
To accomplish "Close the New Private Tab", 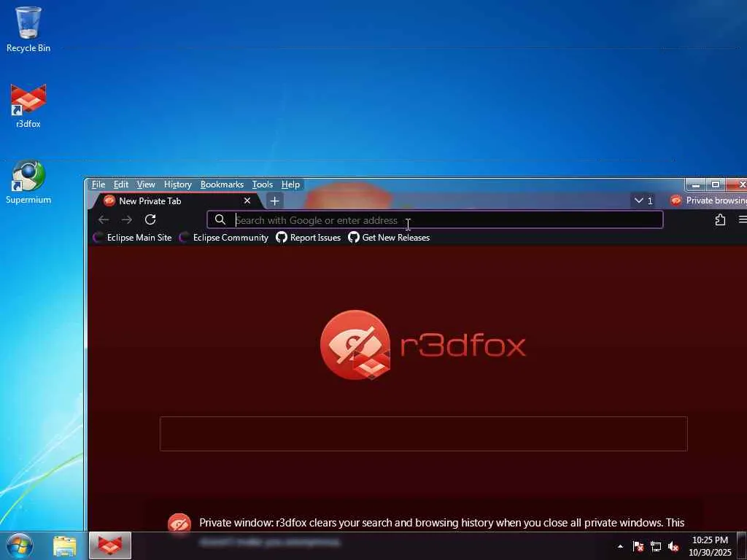I will point(247,201).
